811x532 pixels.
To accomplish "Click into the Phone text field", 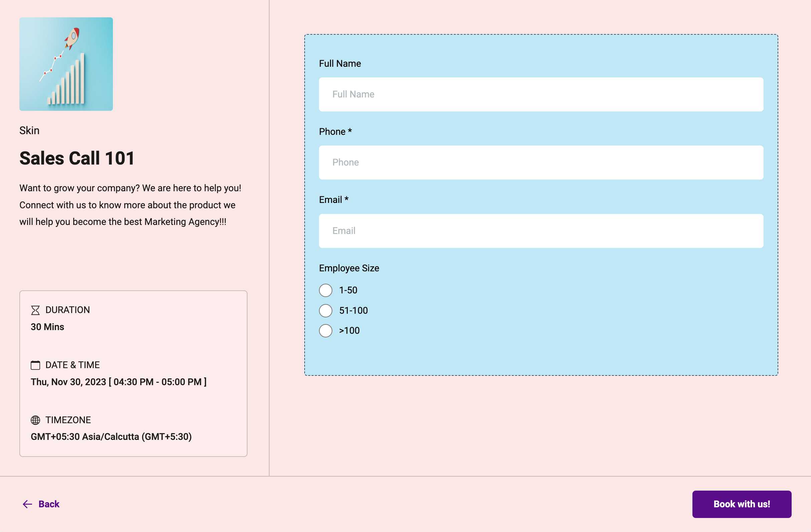I will pyautogui.click(x=541, y=163).
